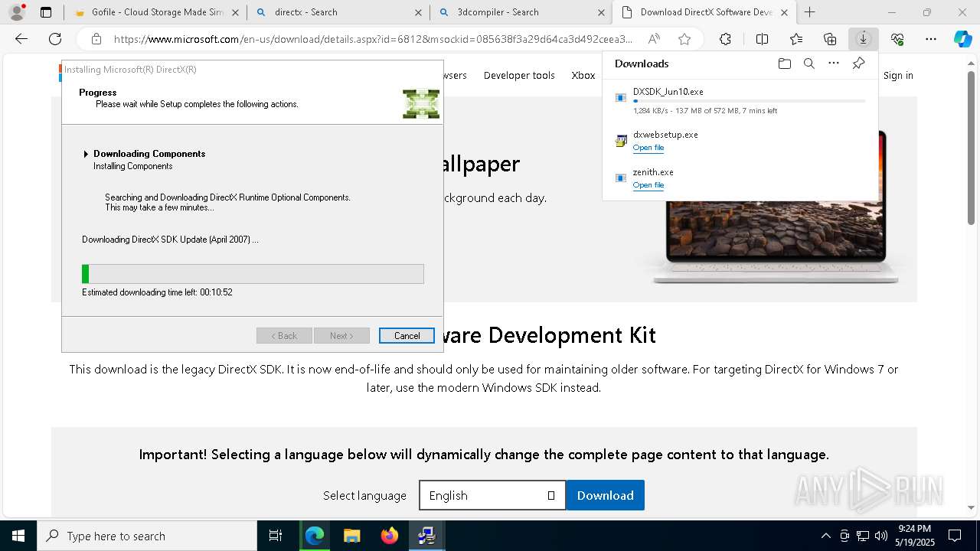Open downloads folder from Downloads panel

tap(784, 64)
